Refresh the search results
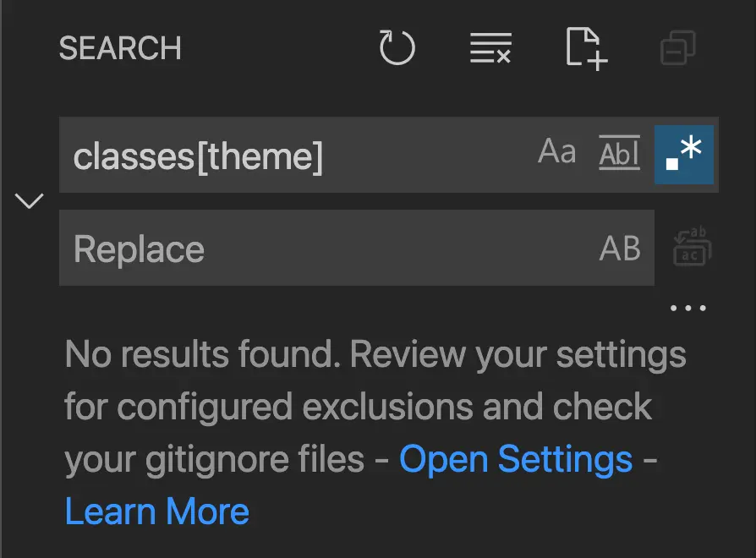This screenshot has width=756, height=558. click(x=397, y=47)
